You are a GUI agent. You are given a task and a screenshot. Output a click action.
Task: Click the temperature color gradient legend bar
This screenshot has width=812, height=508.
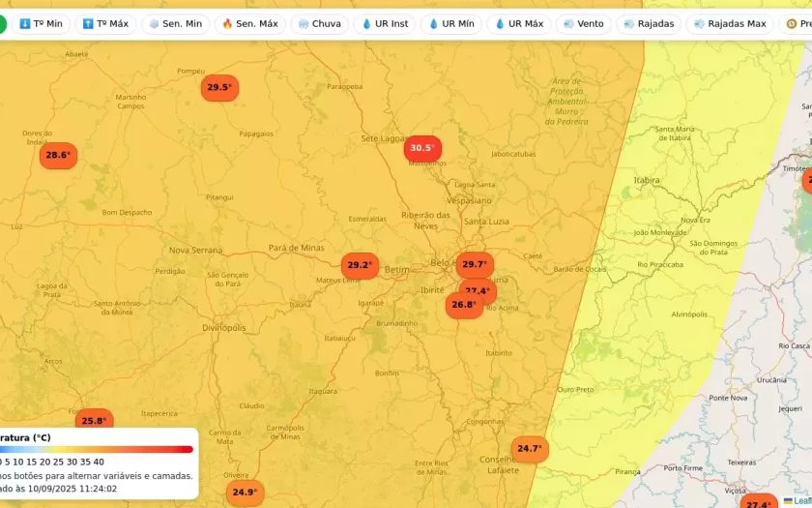(97, 449)
